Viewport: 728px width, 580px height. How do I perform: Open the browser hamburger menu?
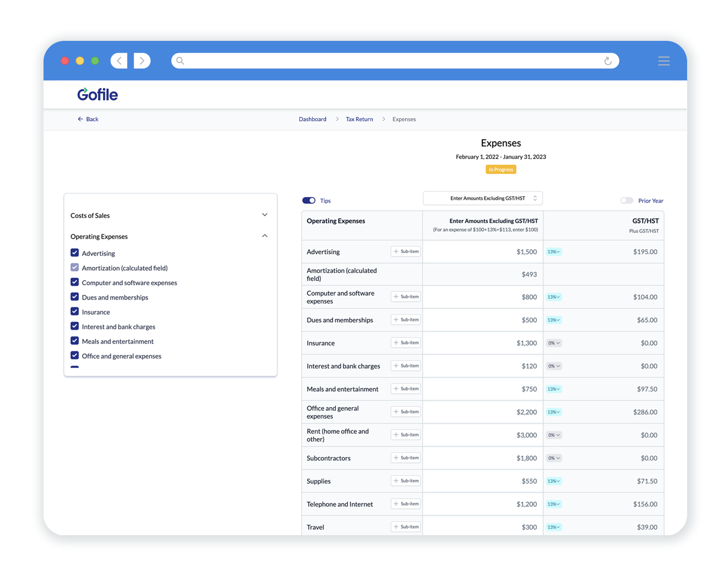coord(664,61)
